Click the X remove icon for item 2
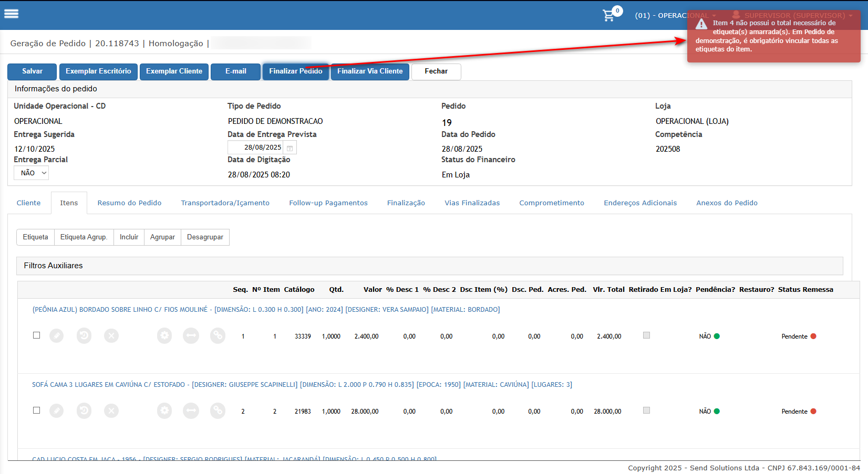This screenshot has width=868, height=474. pyautogui.click(x=111, y=411)
